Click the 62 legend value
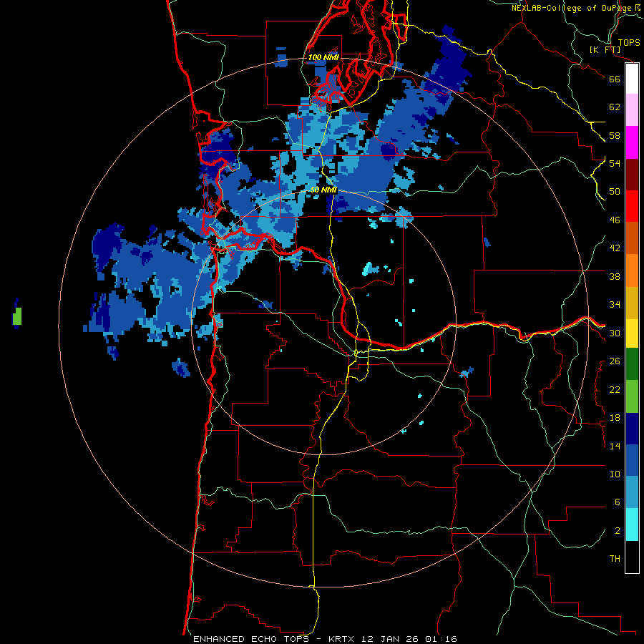The width and height of the screenshot is (644, 644). click(615, 107)
